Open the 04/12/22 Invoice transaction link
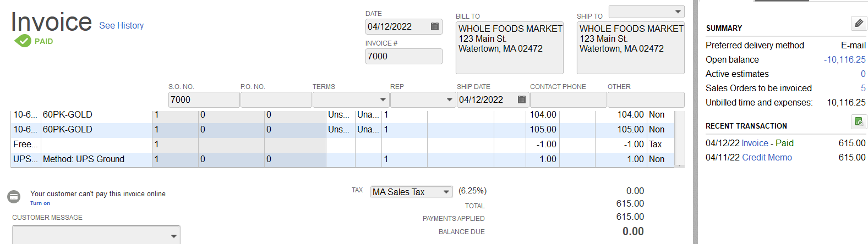Image resolution: width=868 pixels, height=244 pixels. point(755,143)
